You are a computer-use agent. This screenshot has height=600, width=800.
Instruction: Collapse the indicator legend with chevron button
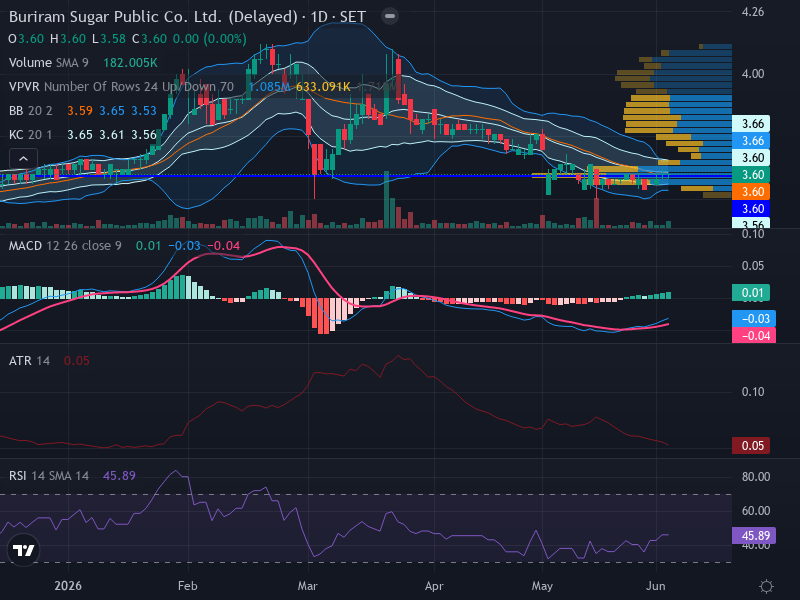(x=23, y=159)
